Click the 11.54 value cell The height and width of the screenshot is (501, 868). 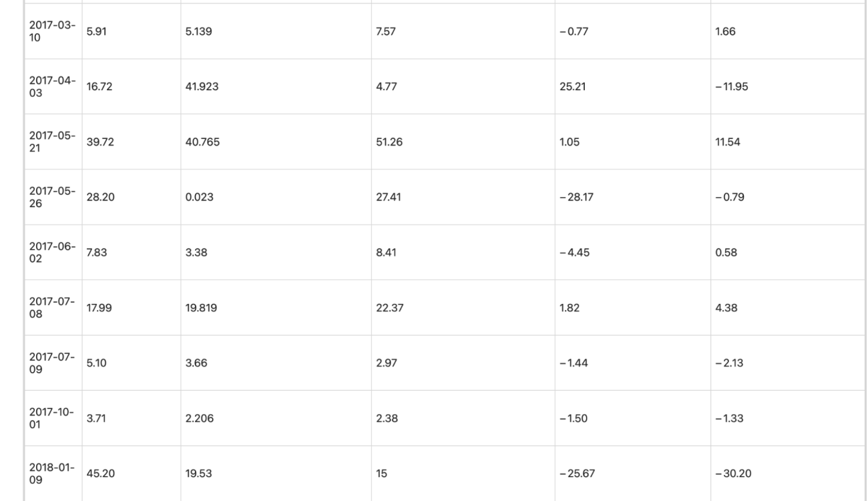click(788, 142)
